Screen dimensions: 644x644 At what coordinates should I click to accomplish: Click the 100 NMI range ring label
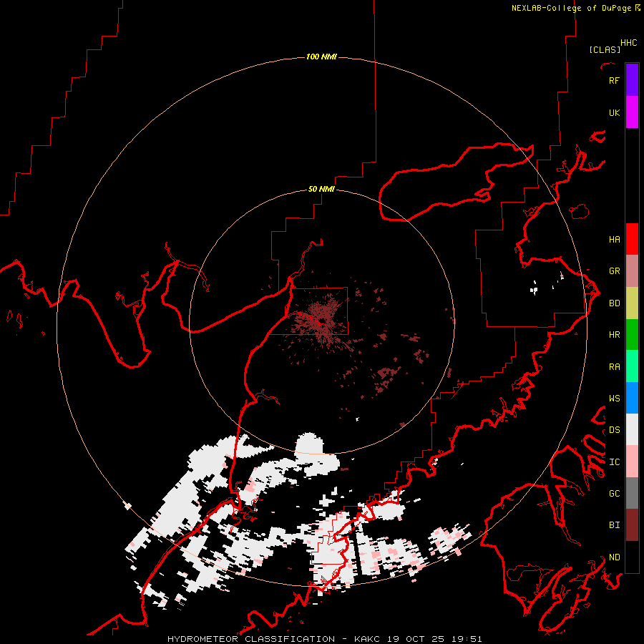point(321,57)
